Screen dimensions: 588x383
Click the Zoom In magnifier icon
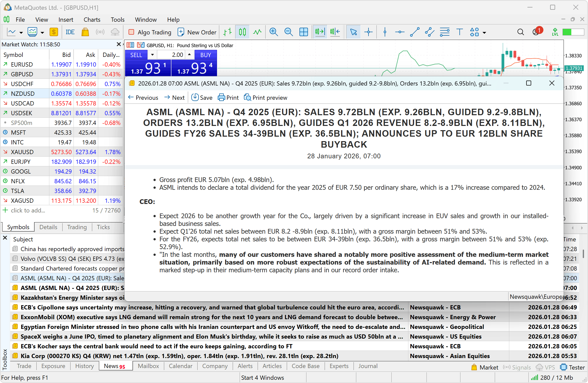(274, 32)
